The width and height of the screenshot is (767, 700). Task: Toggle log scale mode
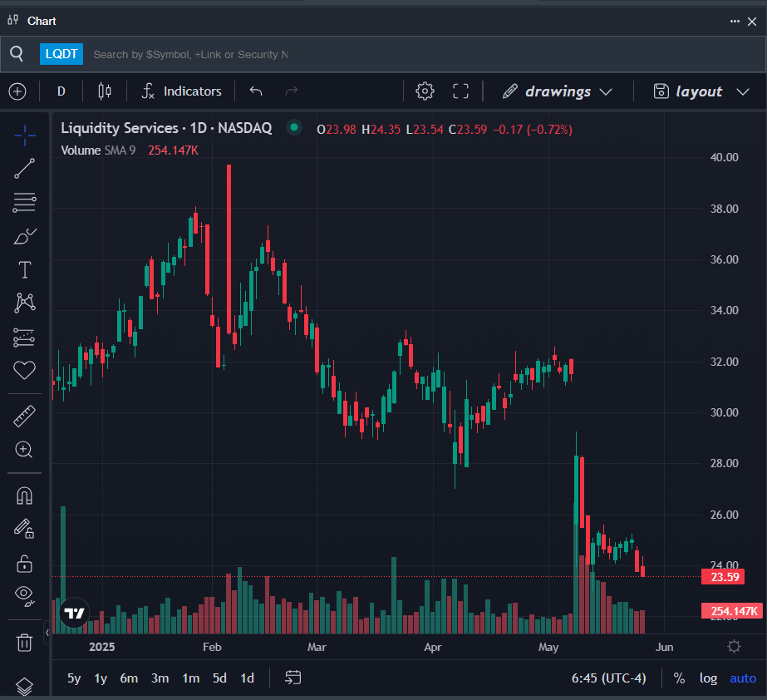(x=708, y=678)
